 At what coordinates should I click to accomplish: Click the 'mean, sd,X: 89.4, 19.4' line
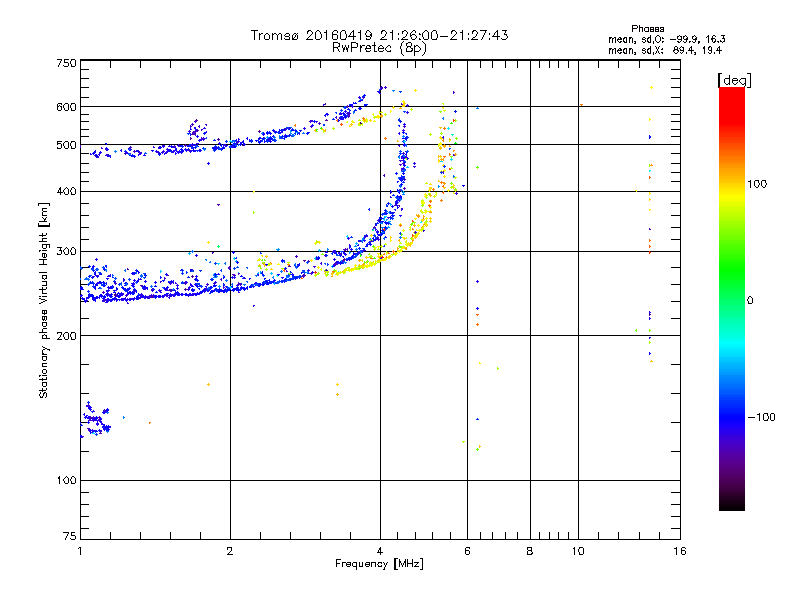(x=665, y=50)
